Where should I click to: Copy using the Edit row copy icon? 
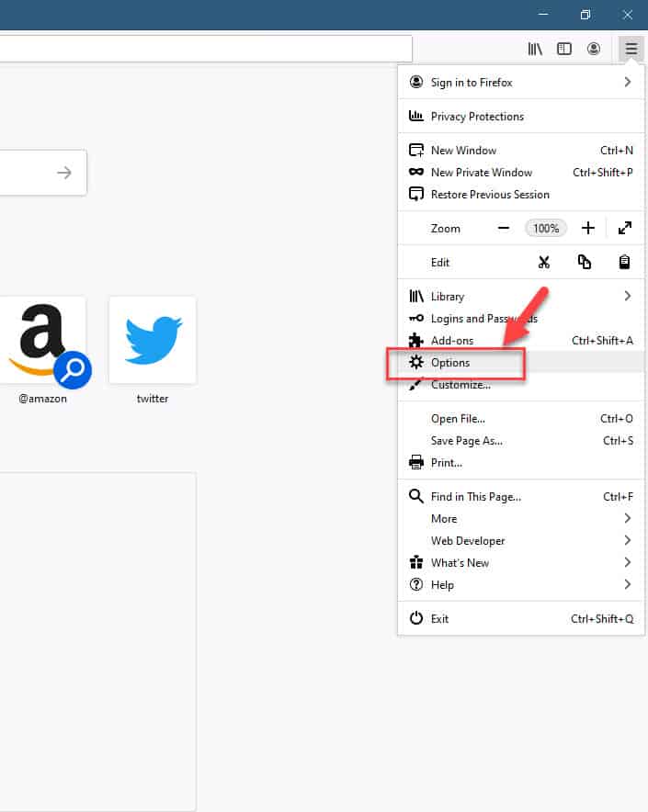pyautogui.click(x=585, y=262)
